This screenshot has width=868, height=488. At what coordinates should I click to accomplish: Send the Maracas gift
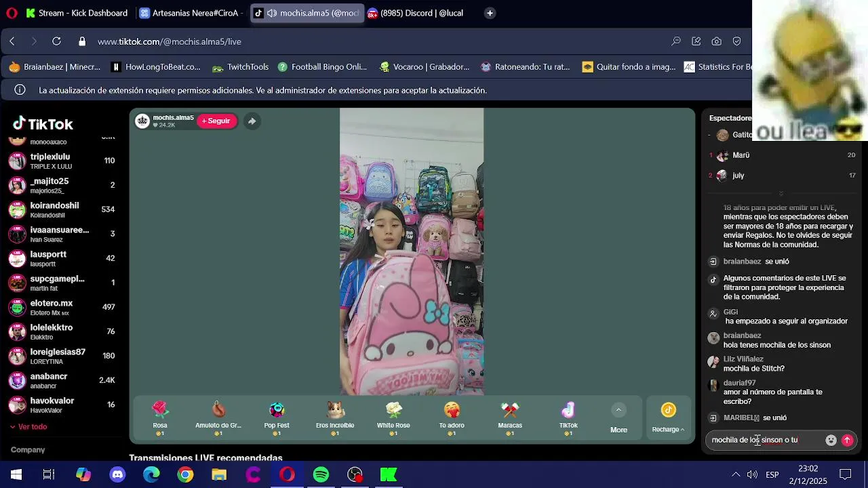pos(510,418)
